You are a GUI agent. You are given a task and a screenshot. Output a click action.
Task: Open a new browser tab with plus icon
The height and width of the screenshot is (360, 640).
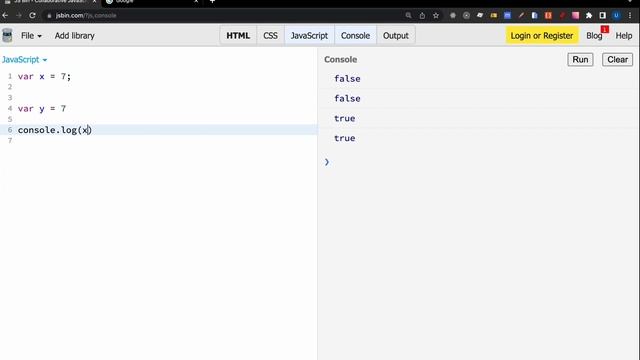point(212,2)
